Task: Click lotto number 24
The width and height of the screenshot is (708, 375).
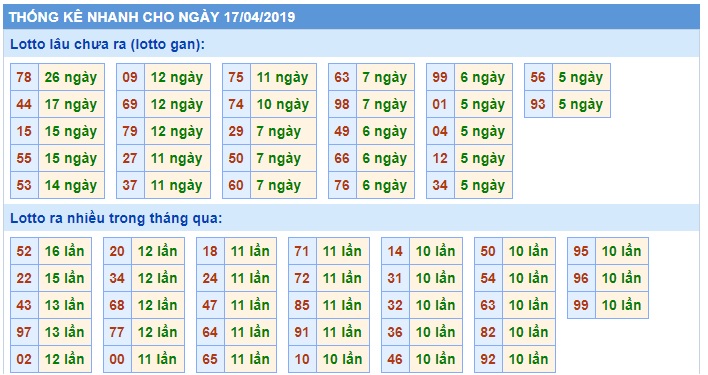Action: 210,278
